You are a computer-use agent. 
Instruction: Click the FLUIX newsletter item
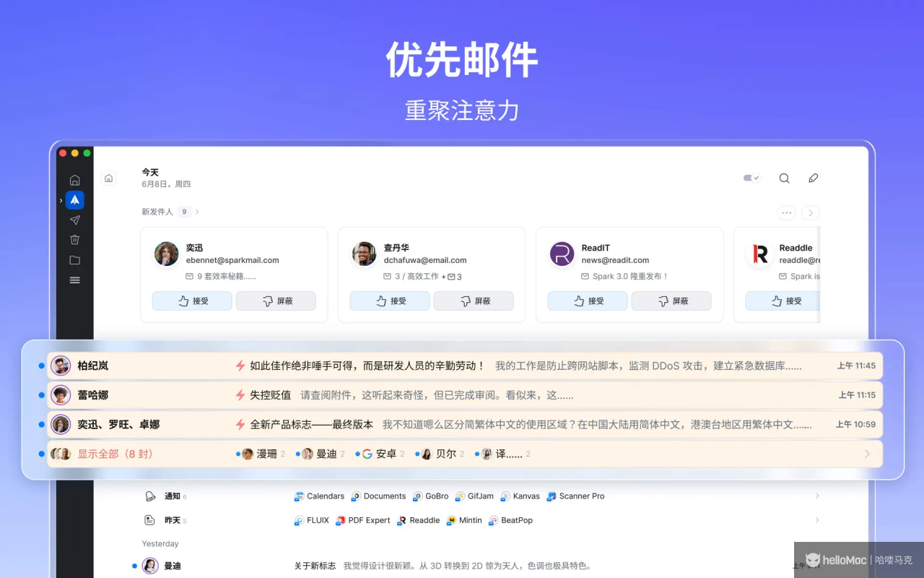click(311, 520)
